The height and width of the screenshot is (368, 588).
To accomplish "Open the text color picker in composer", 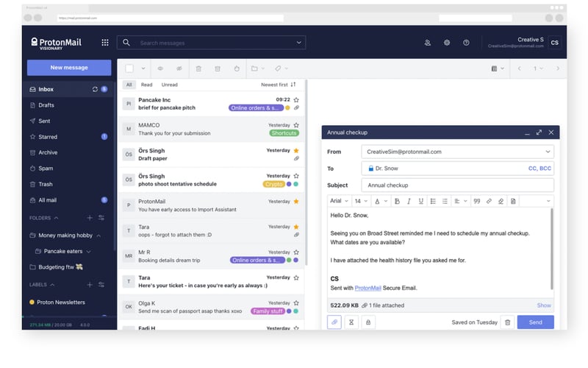I will [381, 201].
